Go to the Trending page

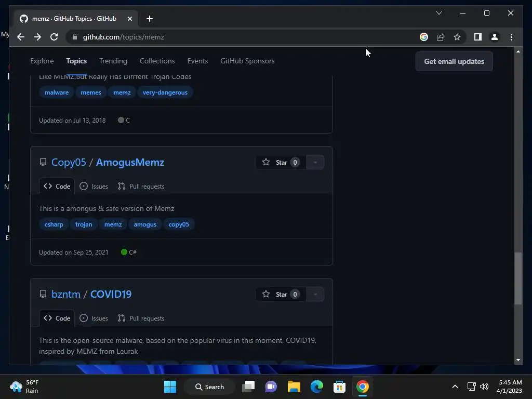(113, 61)
